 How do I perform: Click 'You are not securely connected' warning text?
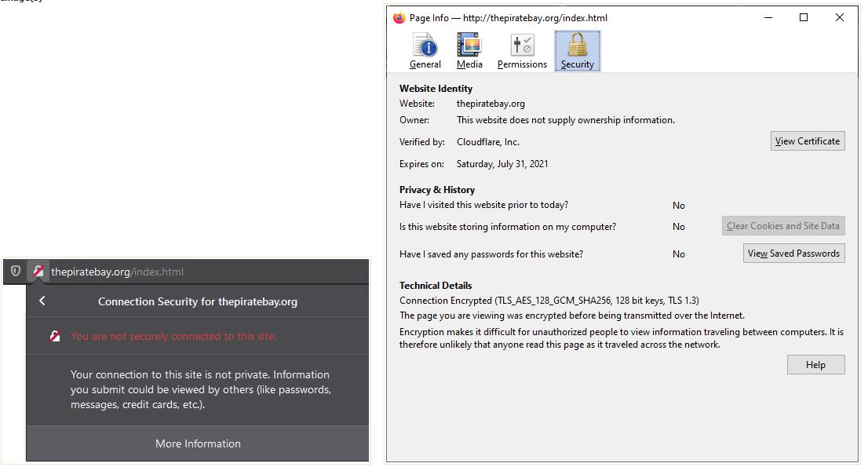[173, 336]
